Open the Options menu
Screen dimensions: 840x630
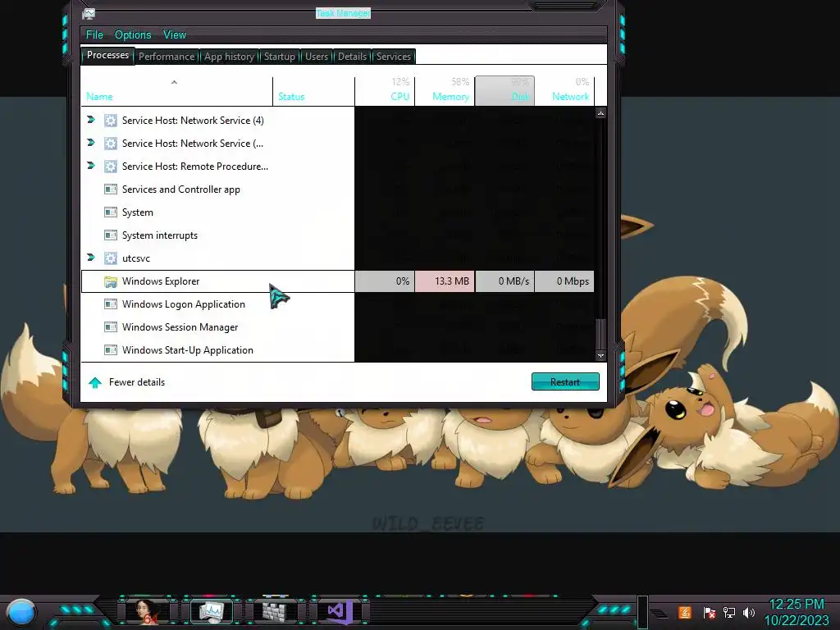click(x=133, y=34)
